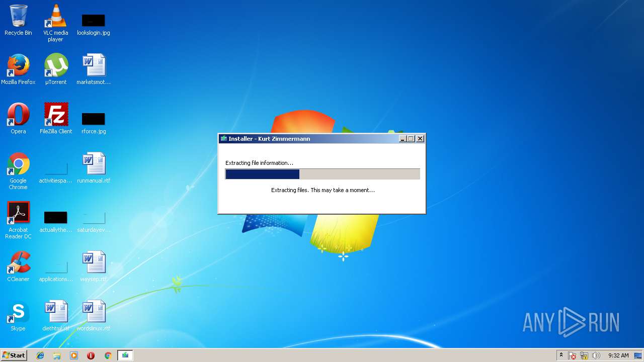The width and height of the screenshot is (644, 362).
Task: Select the waysep.rtf document
Action: click(93, 266)
